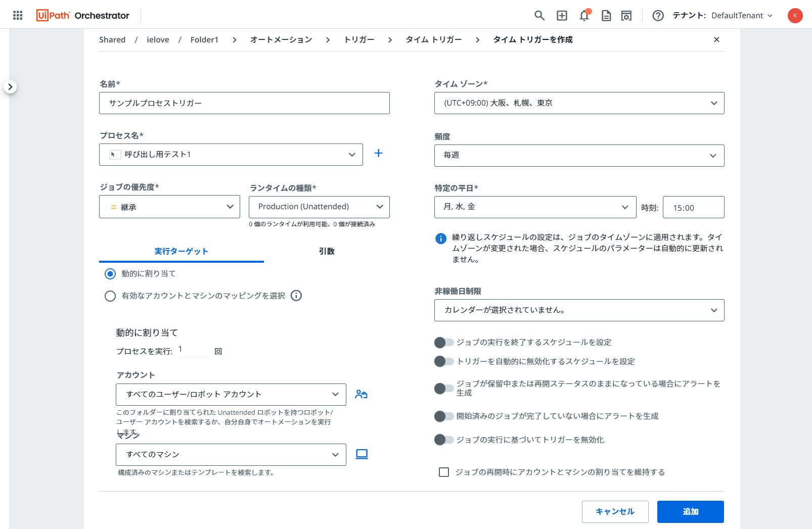This screenshot has height=529, width=812.
Task: Select 動的に割り当て radio button
Action: 110,274
